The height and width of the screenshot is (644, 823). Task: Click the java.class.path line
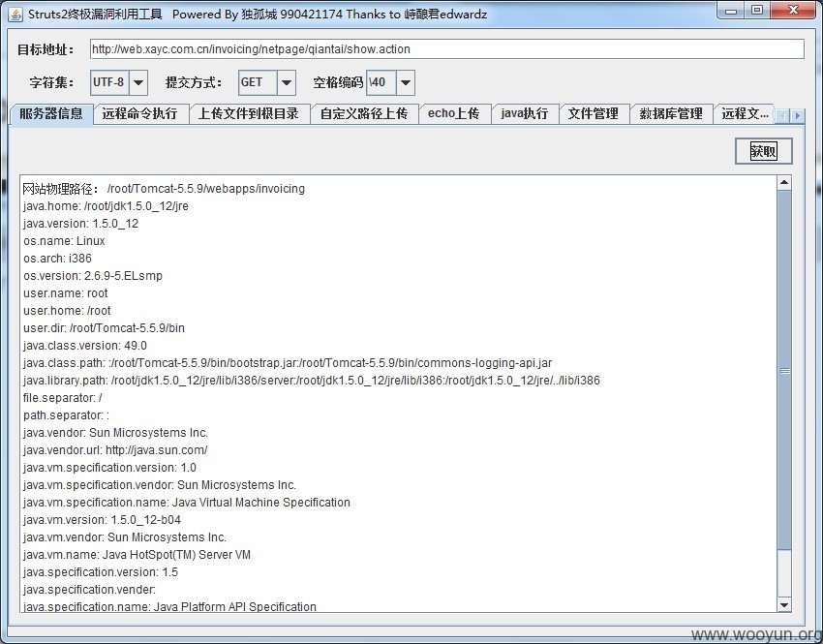(x=288, y=363)
